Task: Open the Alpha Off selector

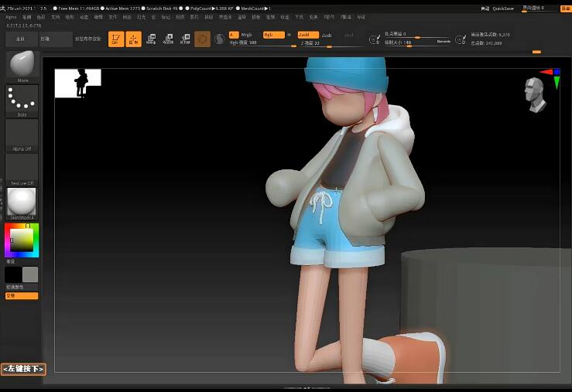Action: [22, 136]
